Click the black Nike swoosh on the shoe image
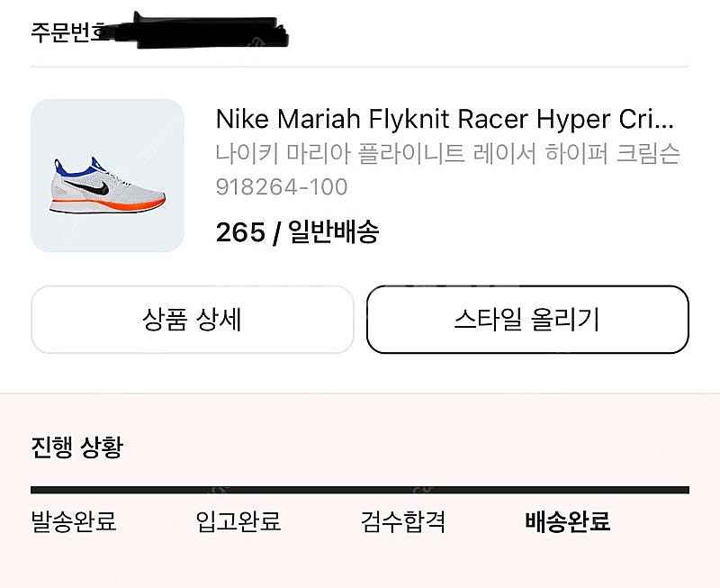The image size is (720, 588). [x=88, y=186]
